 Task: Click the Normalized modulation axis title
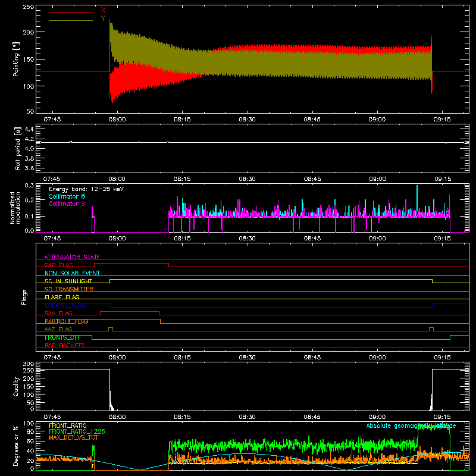pos(15,208)
